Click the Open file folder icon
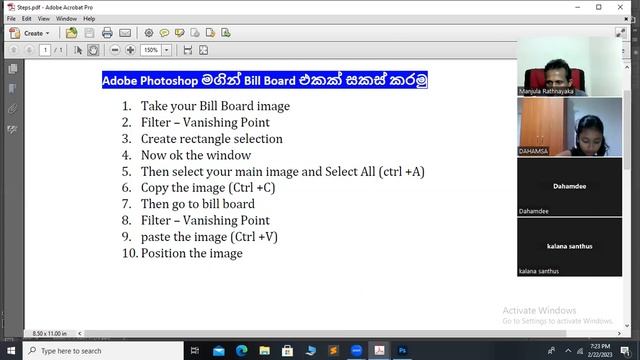 pos(71,33)
